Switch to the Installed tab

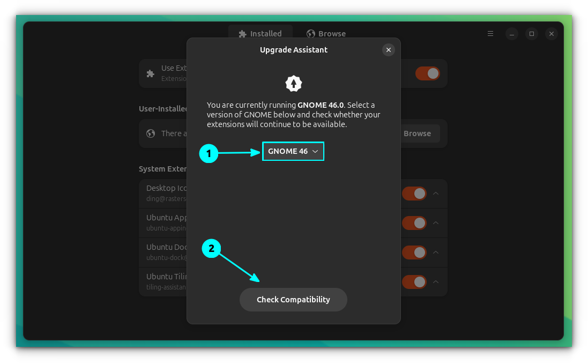tap(260, 34)
